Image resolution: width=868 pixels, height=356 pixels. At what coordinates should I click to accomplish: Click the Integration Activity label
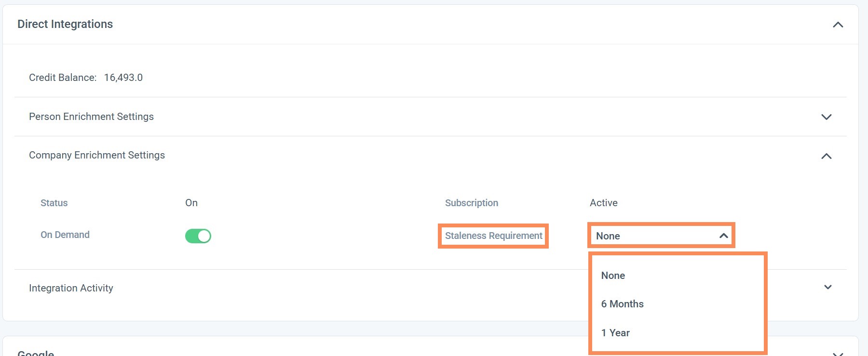tap(71, 288)
